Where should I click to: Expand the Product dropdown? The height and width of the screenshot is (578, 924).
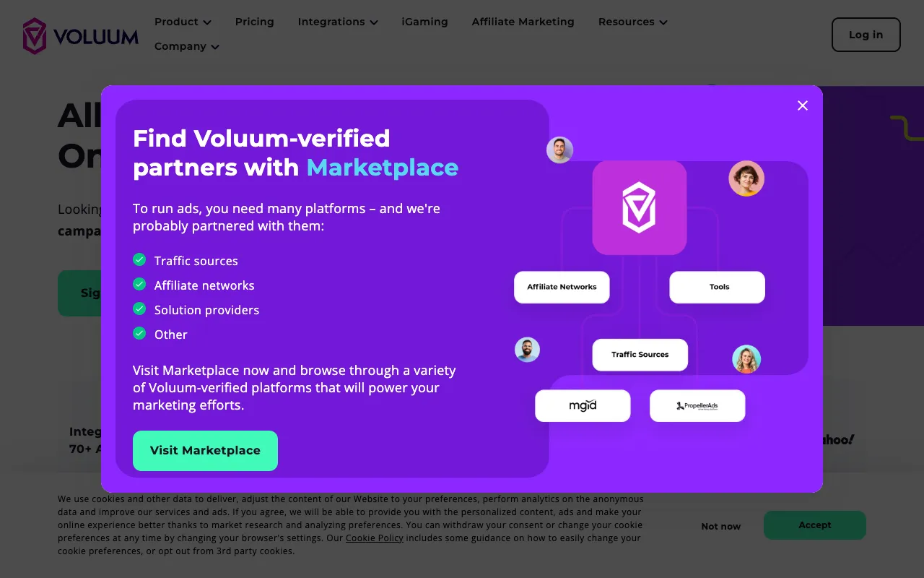(183, 22)
